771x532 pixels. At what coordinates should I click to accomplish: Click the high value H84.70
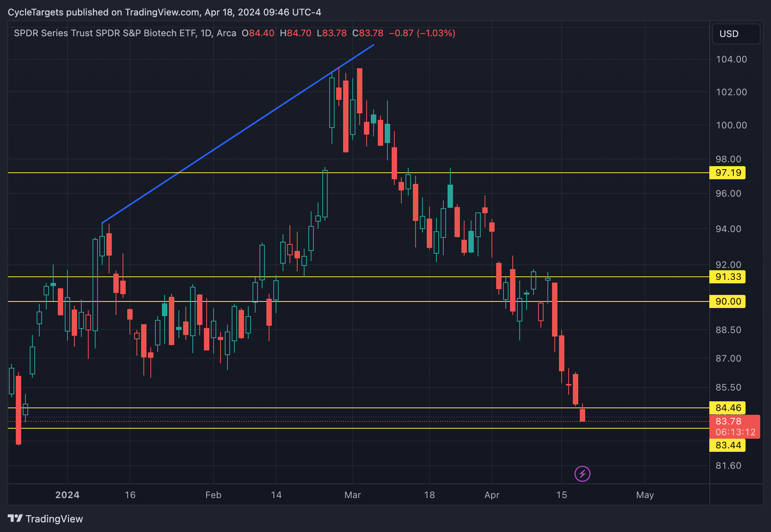pyautogui.click(x=295, y=33)
